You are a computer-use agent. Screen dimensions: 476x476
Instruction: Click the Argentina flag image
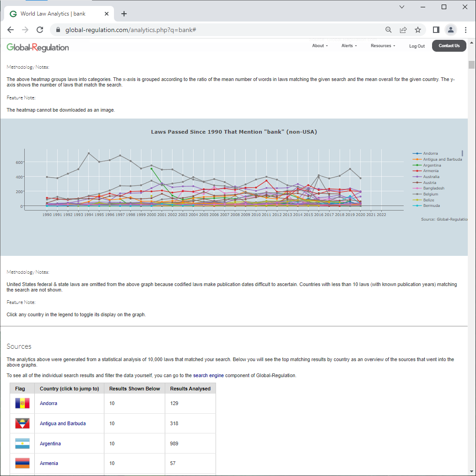click(22, 444)
